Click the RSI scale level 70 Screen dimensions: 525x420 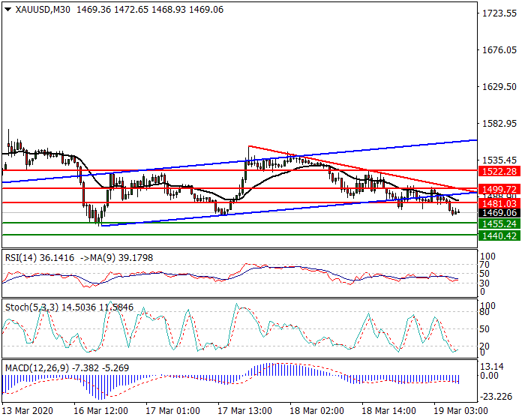(x=484, y=265)
